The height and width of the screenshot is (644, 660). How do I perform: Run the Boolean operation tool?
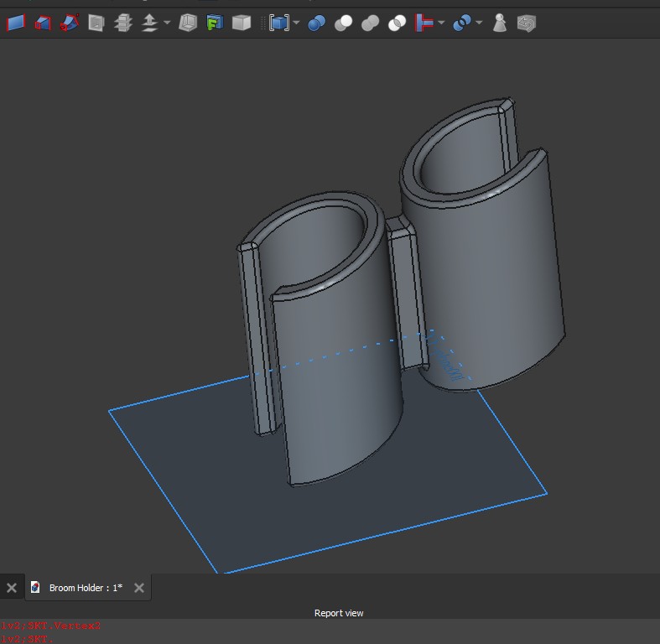(316, 23)
